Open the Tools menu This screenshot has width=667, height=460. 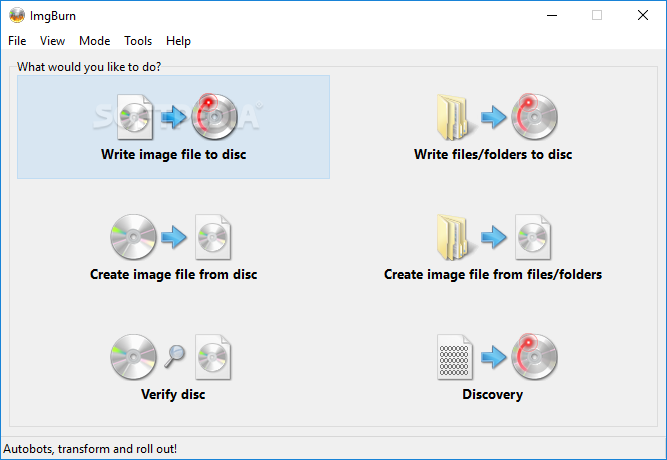click(x=138, y=41)
